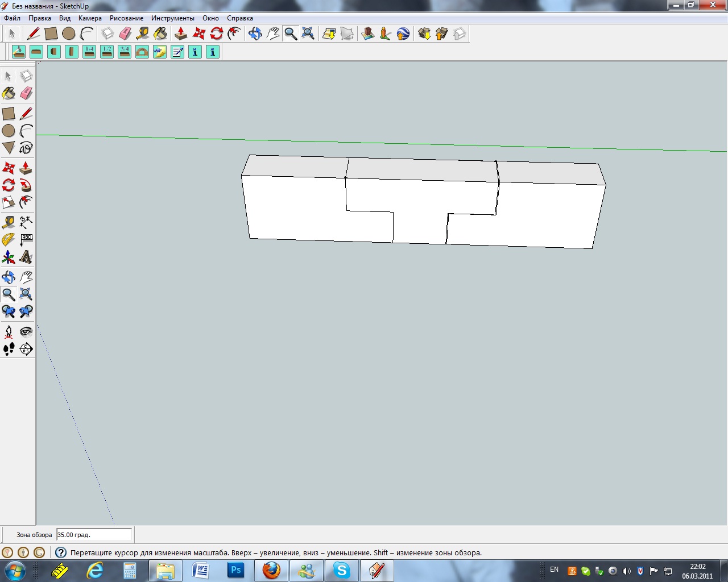Screen dimensions: 728x582
Task: Select the 3D Text tool
Action: click(26, 257)
